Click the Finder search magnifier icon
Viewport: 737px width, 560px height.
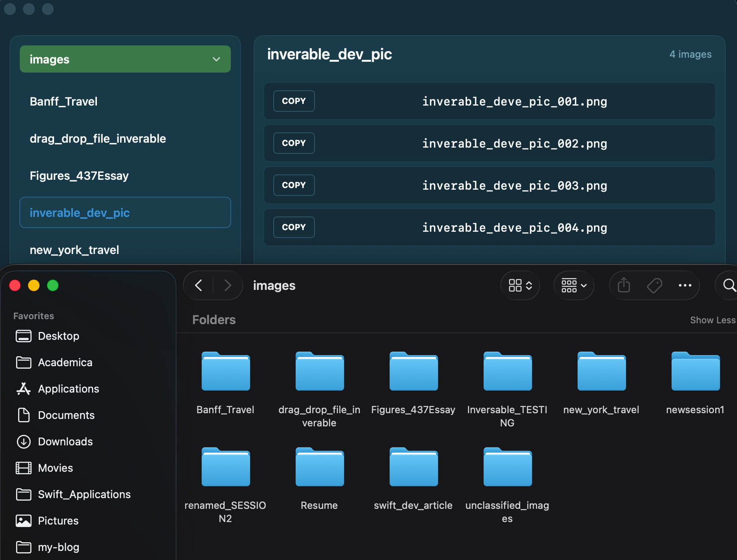tap(729, 285)
